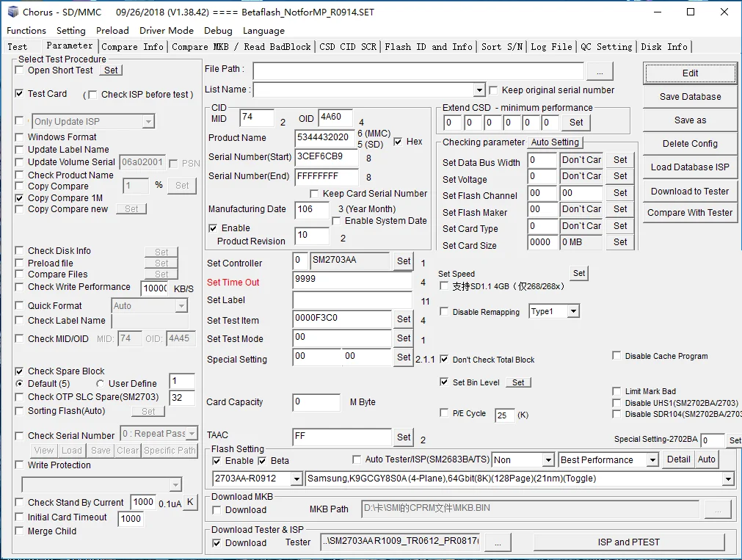Select the User Define radio button
Viewport: 742px width, 560px height.
pyautogui.click(x=101, y=384)
